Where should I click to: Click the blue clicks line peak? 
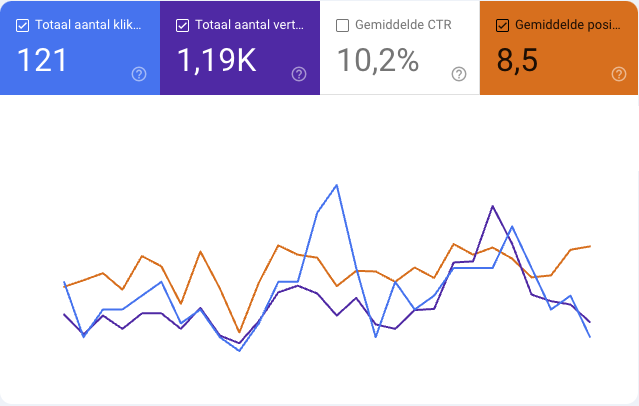click(337, 185)
